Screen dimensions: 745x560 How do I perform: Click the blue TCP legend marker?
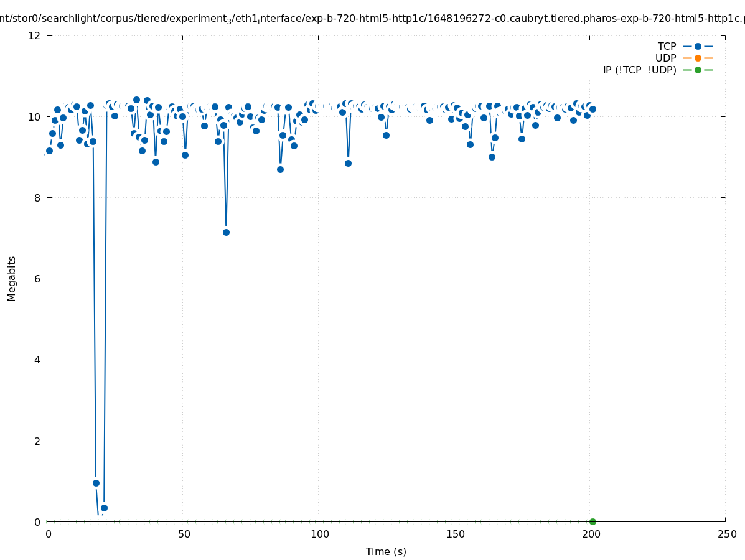[698, 46]
